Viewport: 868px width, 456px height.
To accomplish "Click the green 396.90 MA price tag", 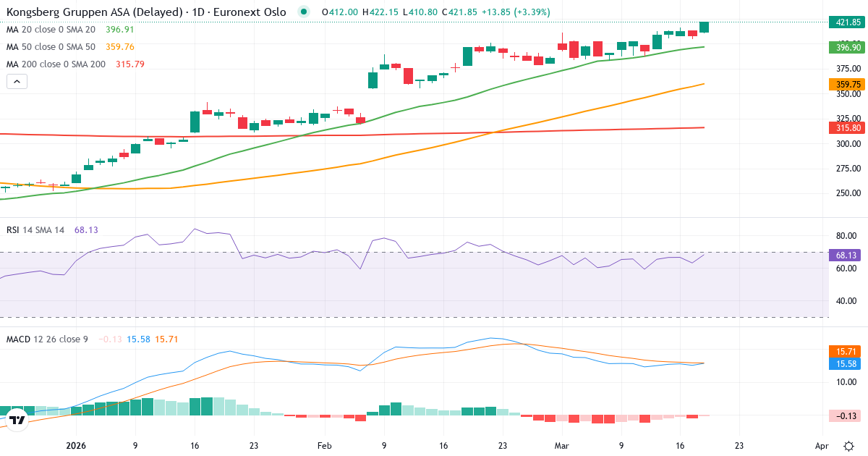I will (847, 47).
